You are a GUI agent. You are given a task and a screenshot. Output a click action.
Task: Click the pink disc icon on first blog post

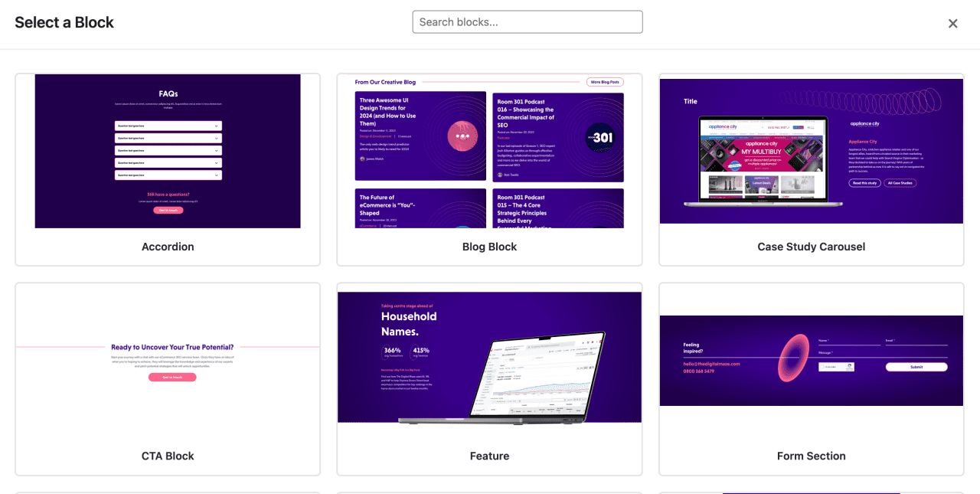point(462,136)
